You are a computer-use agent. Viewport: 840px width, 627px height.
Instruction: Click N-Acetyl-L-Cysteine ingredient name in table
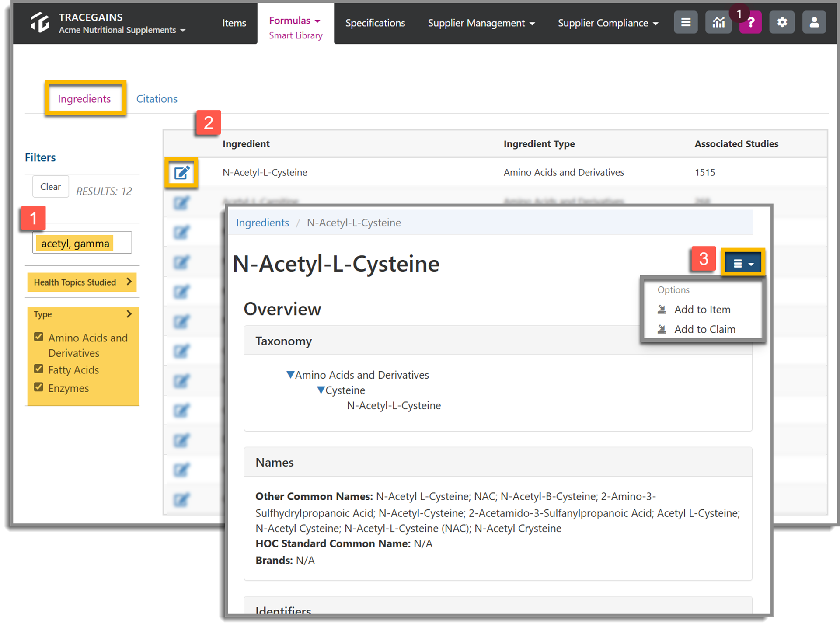(x=265, y=172)
